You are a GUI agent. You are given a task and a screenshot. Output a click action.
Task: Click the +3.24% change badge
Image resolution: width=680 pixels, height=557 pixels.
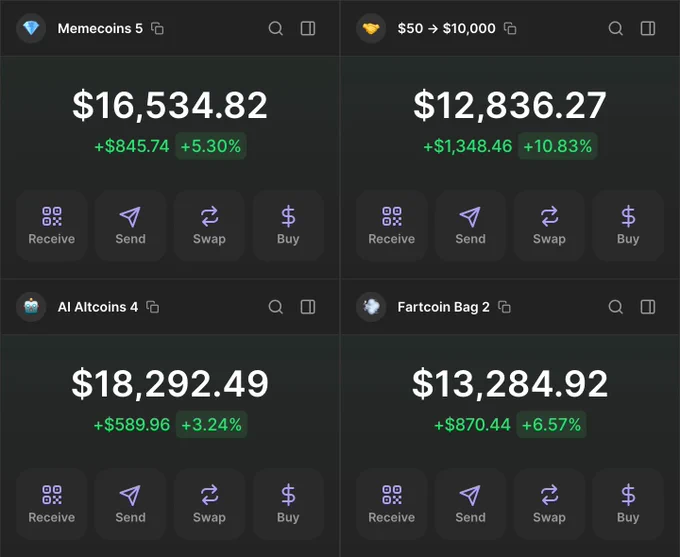point(212,425)
